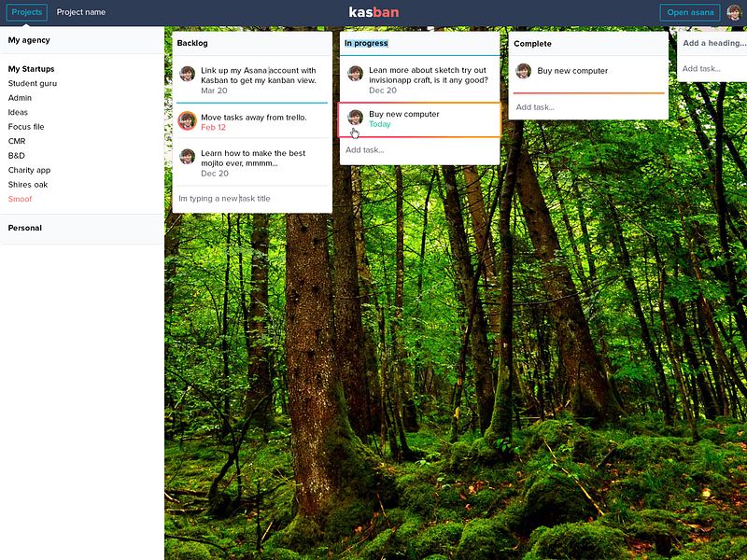Screen dimensions: 747x560
Task: Click Dec 20 date on sketch task
Action: [383, 91]
